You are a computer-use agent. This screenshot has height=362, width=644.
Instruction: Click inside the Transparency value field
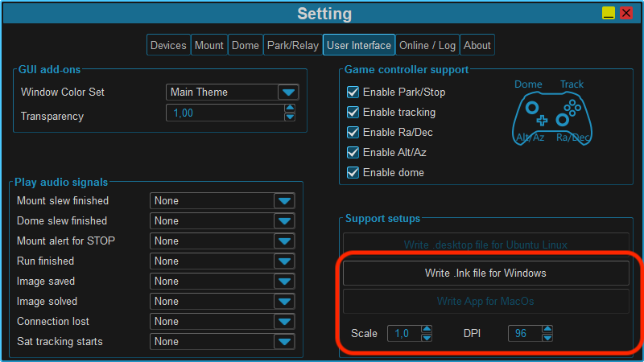[x=225, y=113]
